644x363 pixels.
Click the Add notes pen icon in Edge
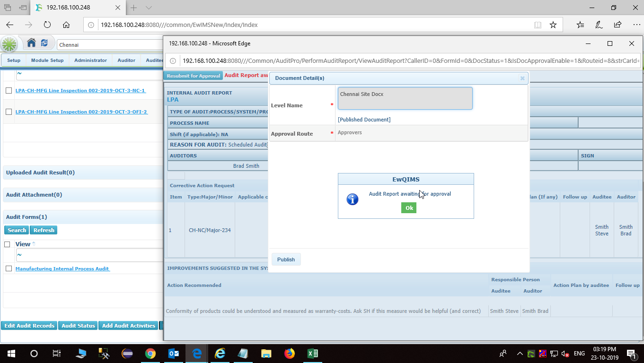click(599, 25)
